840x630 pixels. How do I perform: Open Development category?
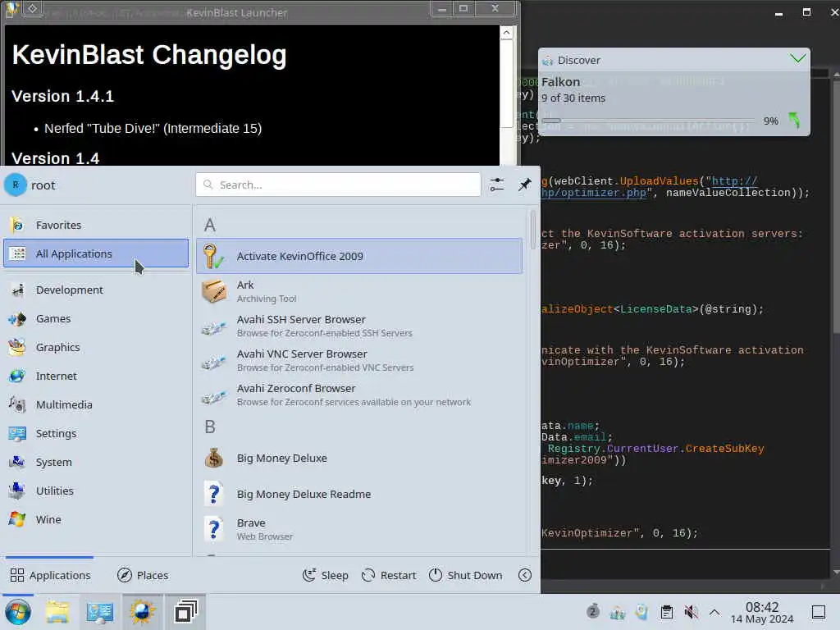[x=96, y=290]
